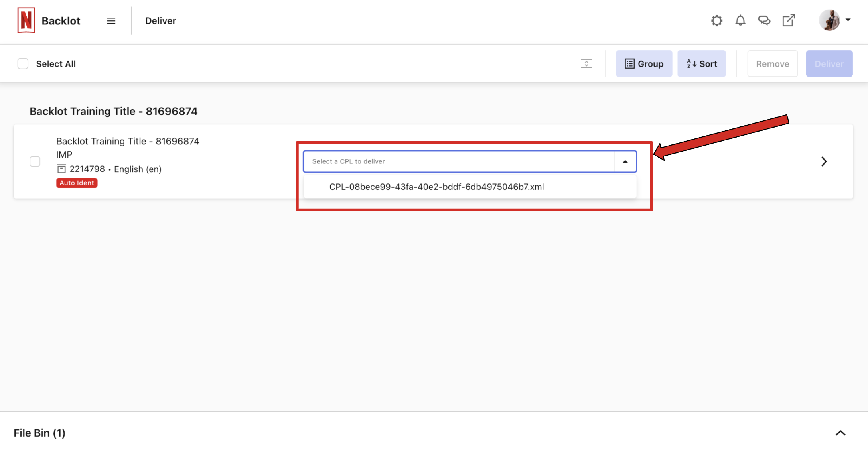Click the Deliver page title

[160, 21]
